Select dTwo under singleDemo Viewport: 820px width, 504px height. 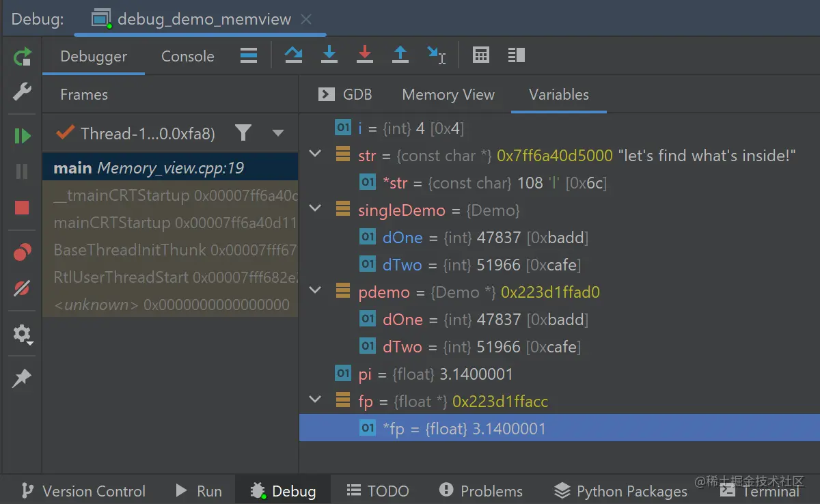point(559,264)
